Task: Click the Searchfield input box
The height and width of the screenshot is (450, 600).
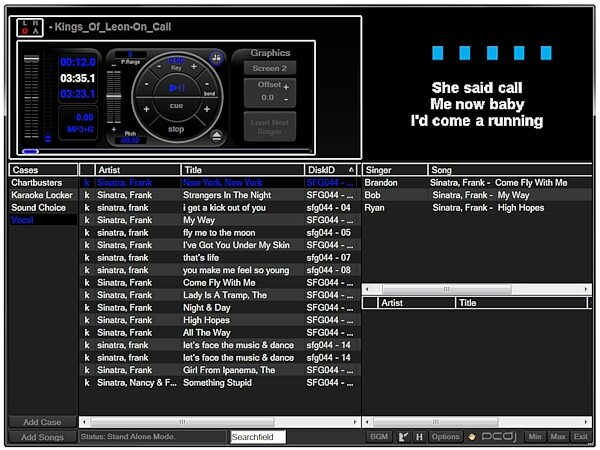Action: tap(258, 437)
